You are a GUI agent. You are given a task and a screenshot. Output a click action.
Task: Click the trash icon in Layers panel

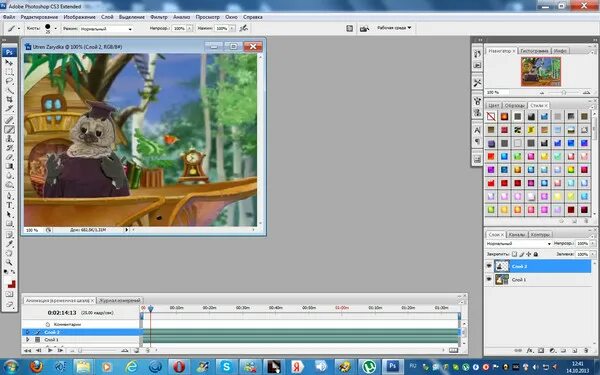587,350
